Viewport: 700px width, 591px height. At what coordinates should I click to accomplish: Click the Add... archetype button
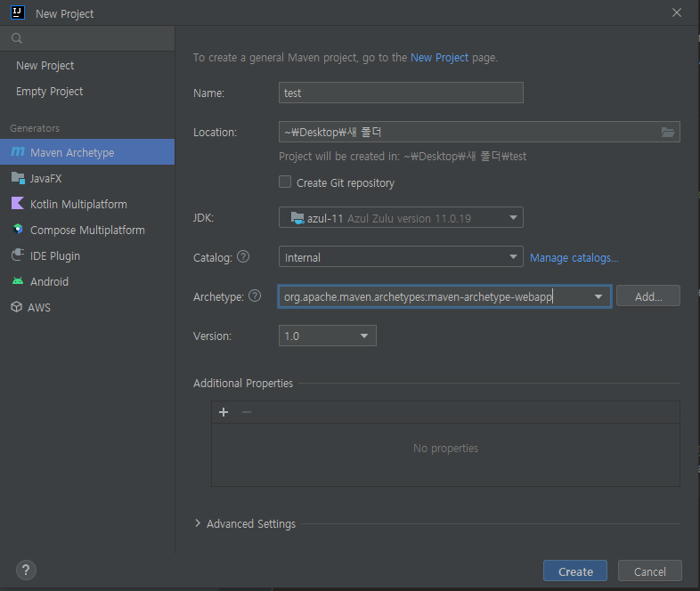[x=648, y=296]
